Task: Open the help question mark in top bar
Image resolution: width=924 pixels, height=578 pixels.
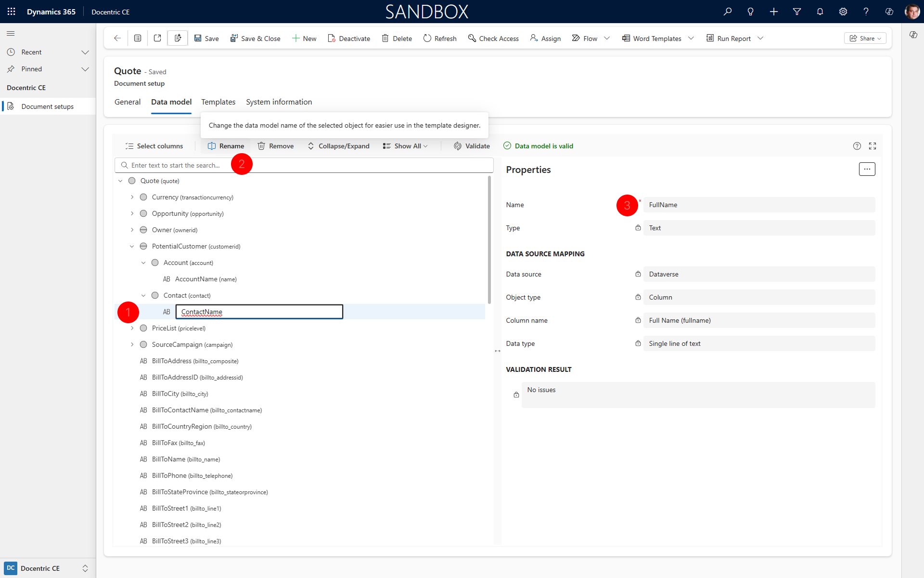Action: click(866, 12)
